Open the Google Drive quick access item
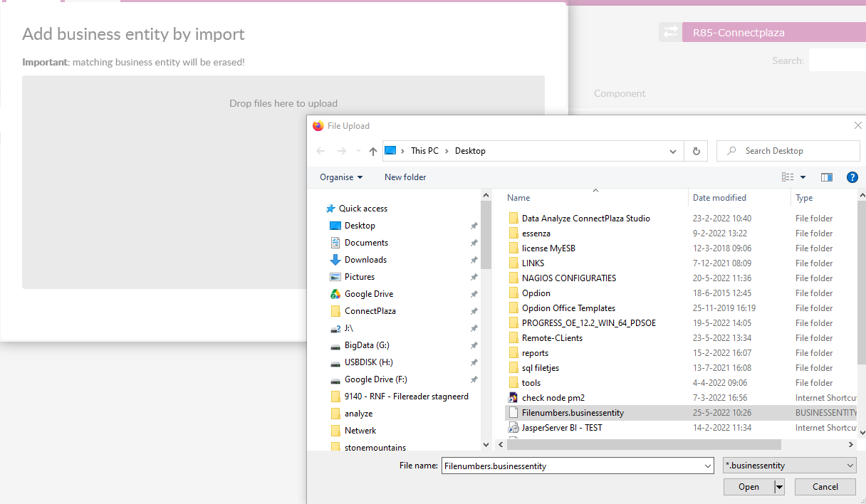 368,294
